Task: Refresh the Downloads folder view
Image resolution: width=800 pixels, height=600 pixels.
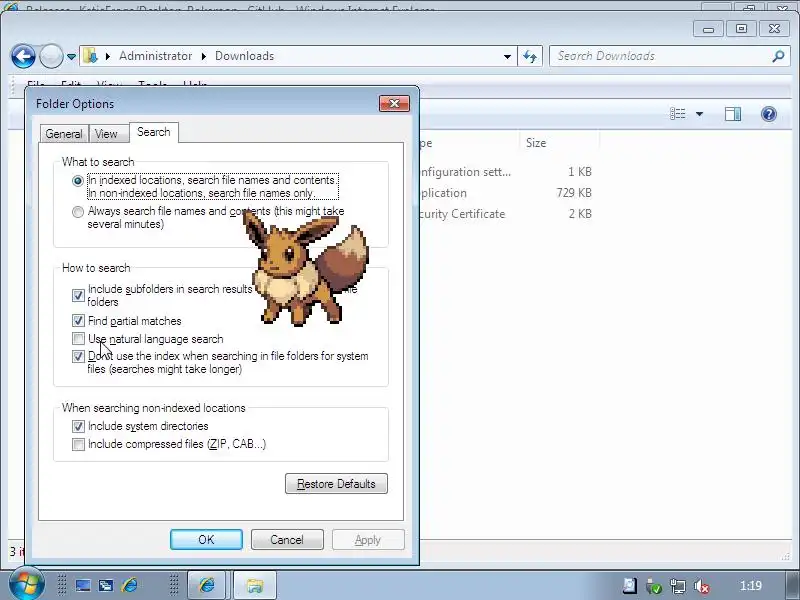Action: pyautogui.click(x=530, y=56)
